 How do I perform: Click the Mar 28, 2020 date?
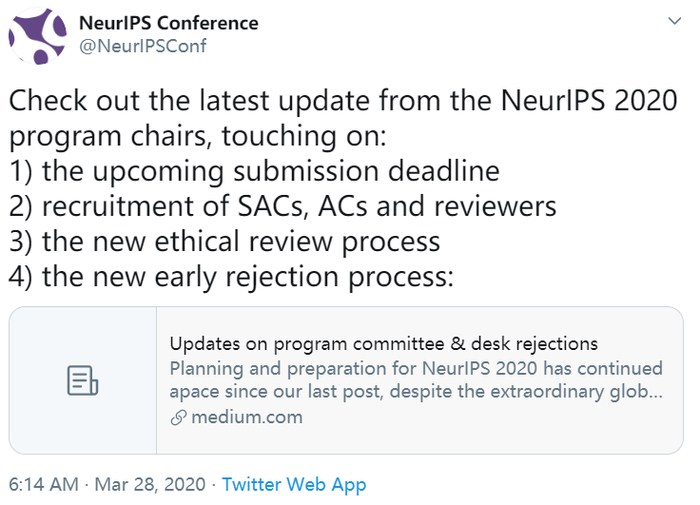point(148,485)
